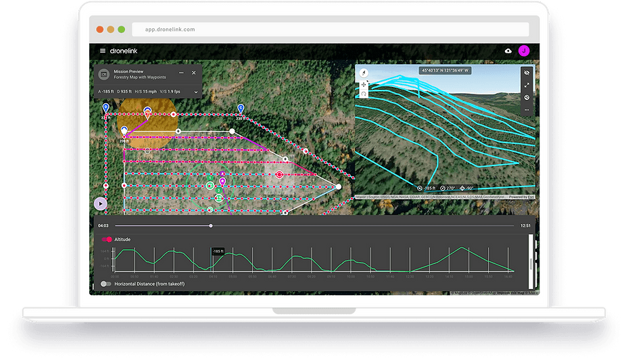Select the pan/move control in 3D view
The image size is (628, 364).
coord(364,84)
